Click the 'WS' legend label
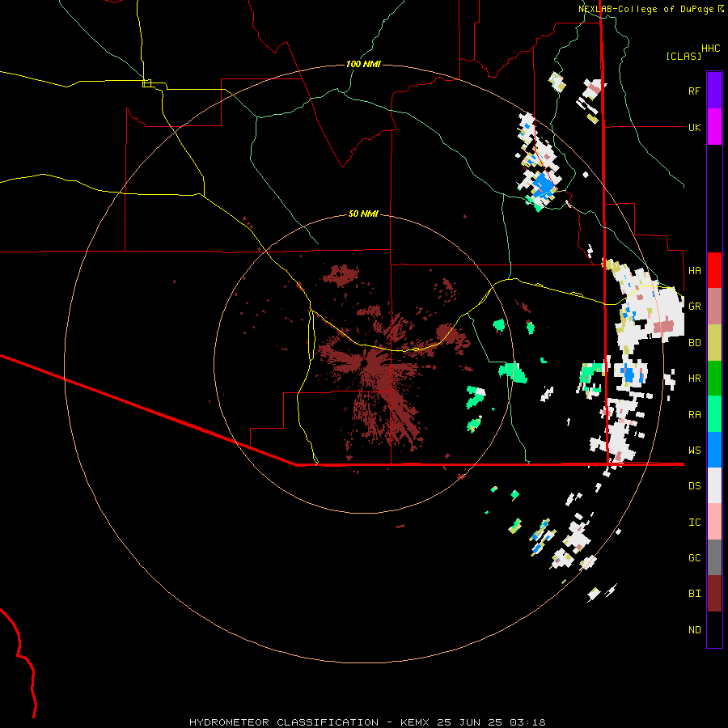 [x=694, y=450]
